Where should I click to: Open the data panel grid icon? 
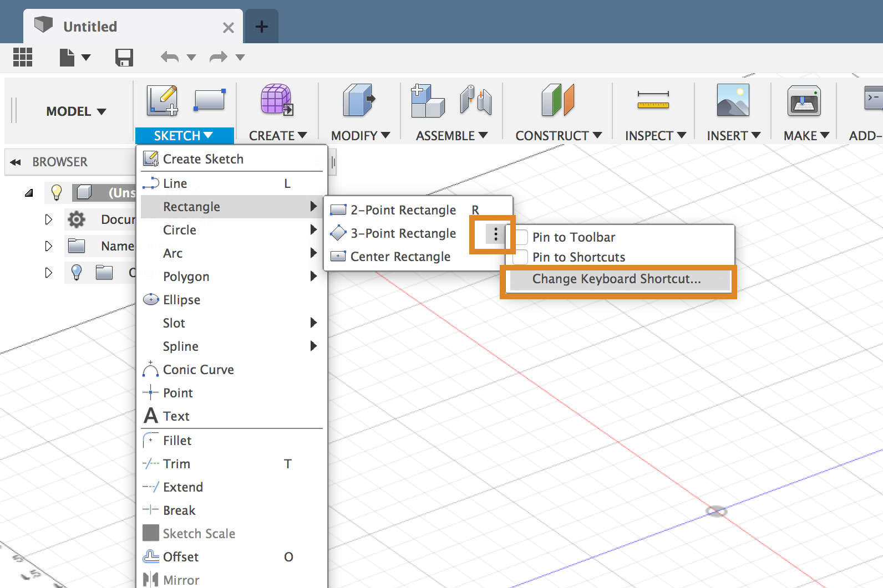click(x=23, y=57)
